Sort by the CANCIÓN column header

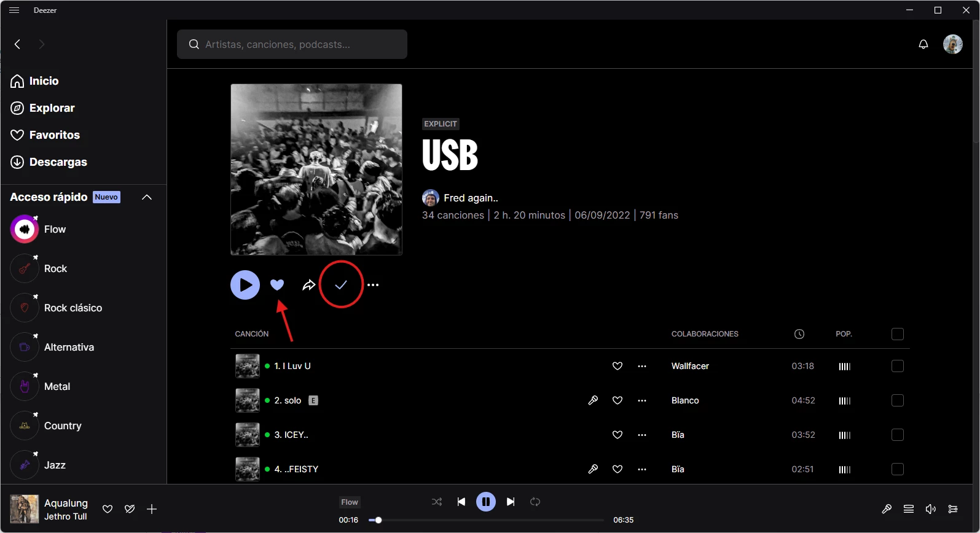[x=252, y=334]
